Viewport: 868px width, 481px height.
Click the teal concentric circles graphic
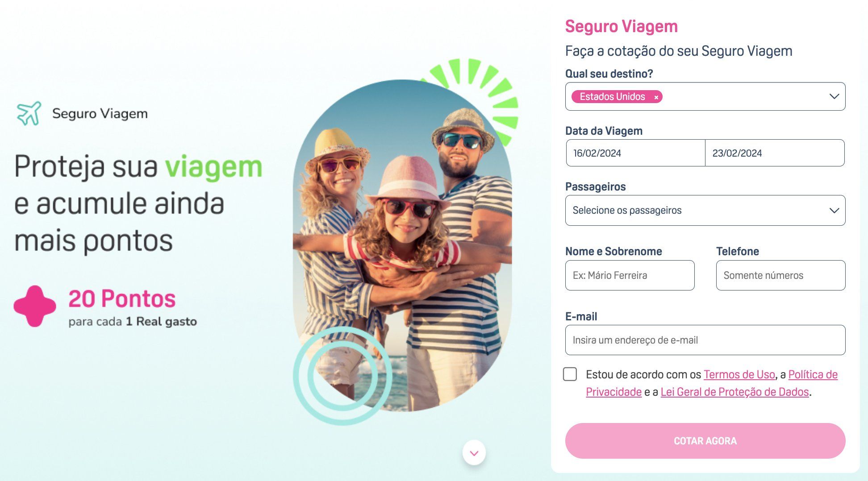click(342, 375)
